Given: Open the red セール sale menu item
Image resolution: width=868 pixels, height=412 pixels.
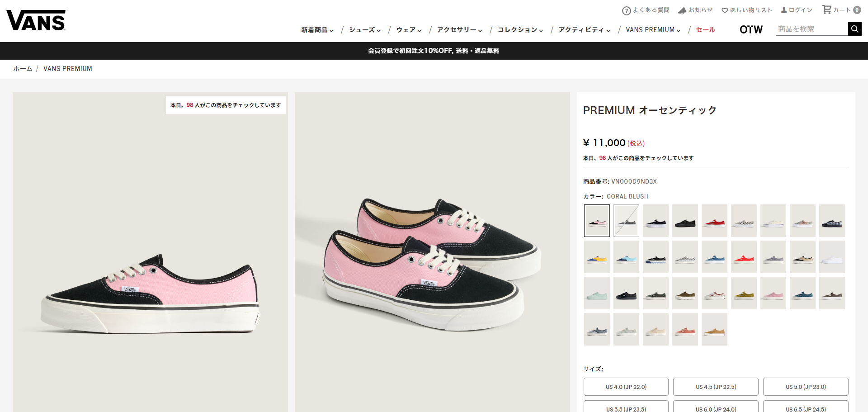Looking at the screenshot, I should [x=705, y=30].
